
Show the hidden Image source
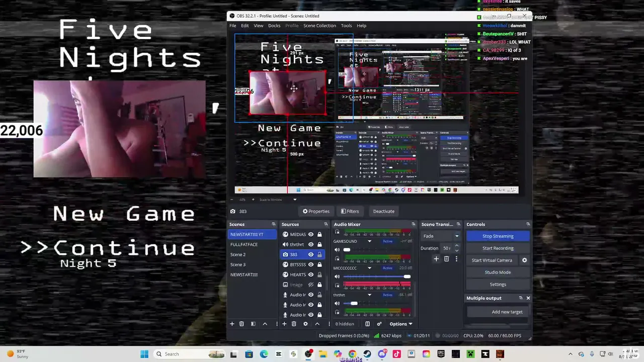[x=310, y=285]
